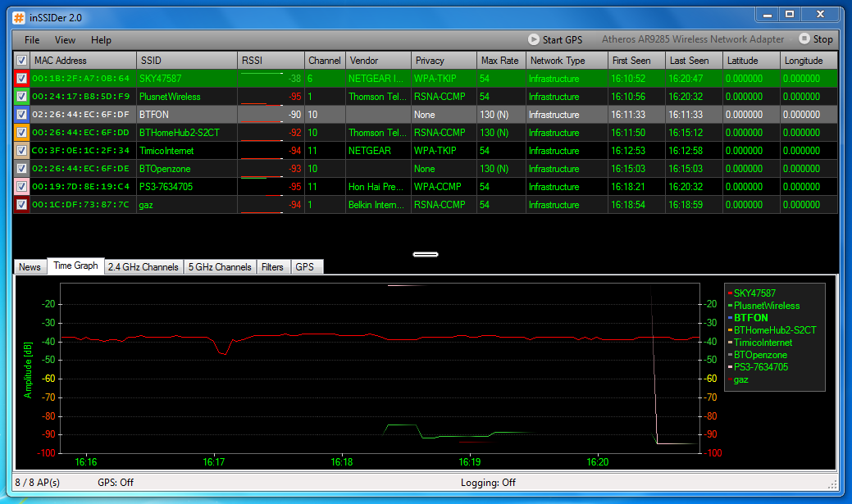Screen dimensions: 852x504
Task: Click the Start GPS button label
Action: click(563, 39)
